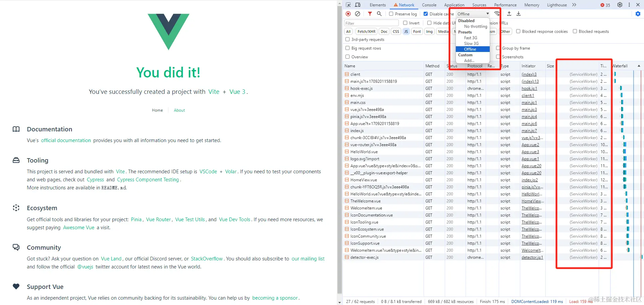Click the Waterfall column sort arrow
The width and height of the screenshot is (644, 305).
[x=639, y=66]
